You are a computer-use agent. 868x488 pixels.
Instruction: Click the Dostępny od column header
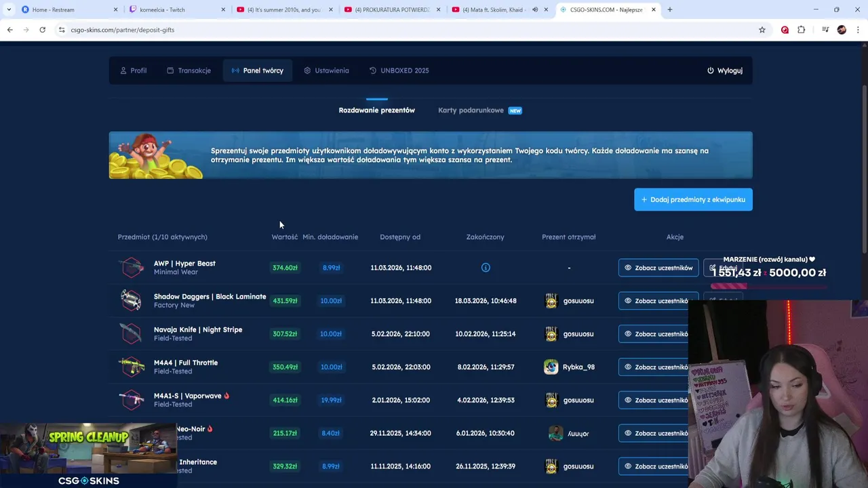[x=400, y=237]
